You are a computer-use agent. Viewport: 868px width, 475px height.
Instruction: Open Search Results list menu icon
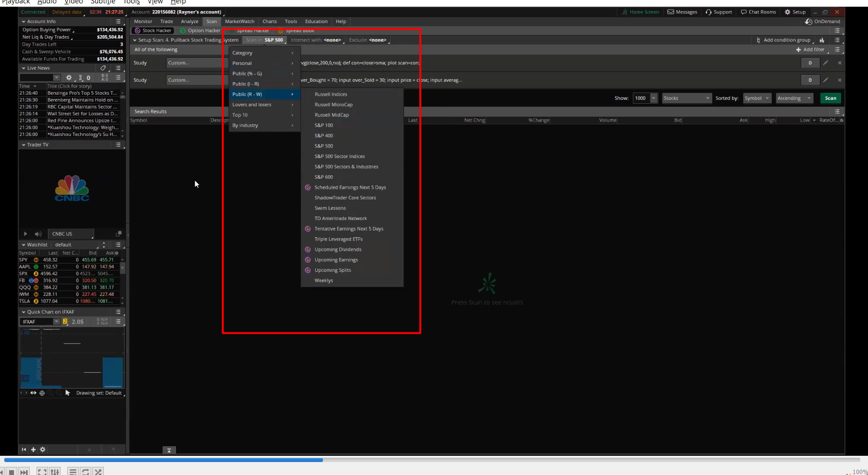(x=837, y=111)
